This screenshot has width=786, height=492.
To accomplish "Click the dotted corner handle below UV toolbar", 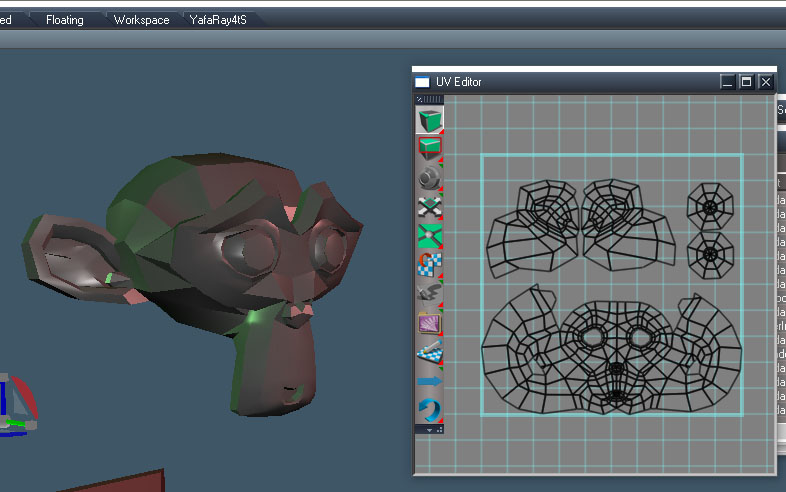I will 440,430.
